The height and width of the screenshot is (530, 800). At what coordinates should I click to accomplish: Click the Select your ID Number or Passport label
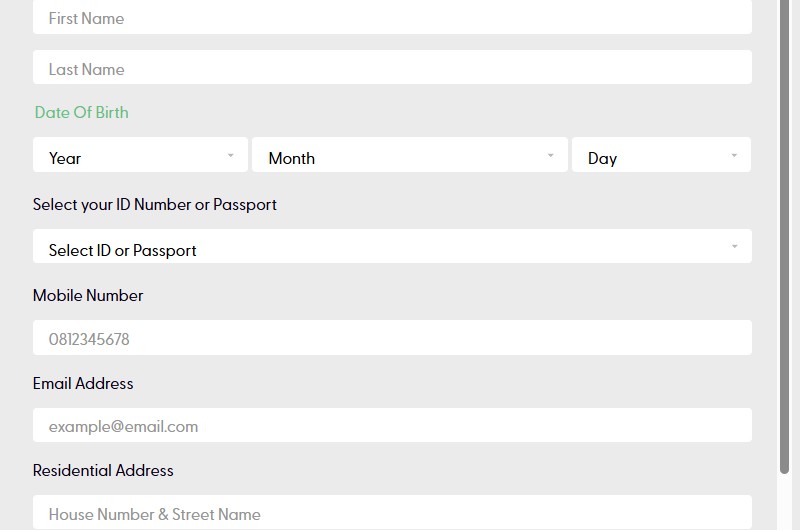point(155,205)
